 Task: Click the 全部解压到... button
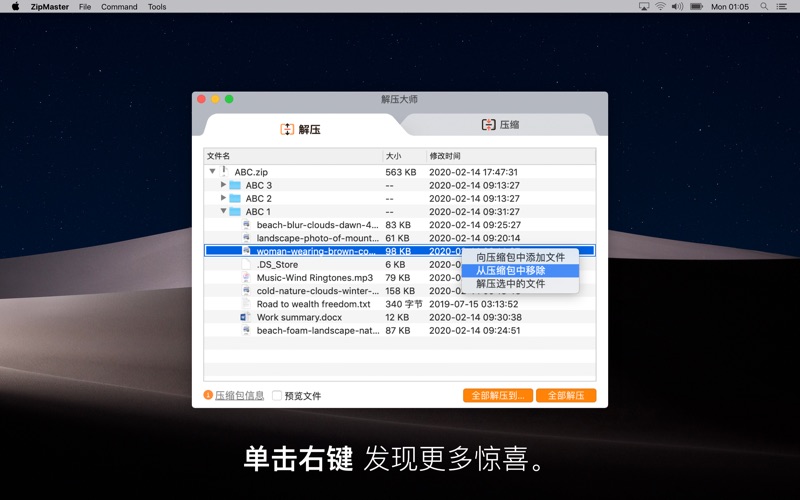click(x=498, y=395)
